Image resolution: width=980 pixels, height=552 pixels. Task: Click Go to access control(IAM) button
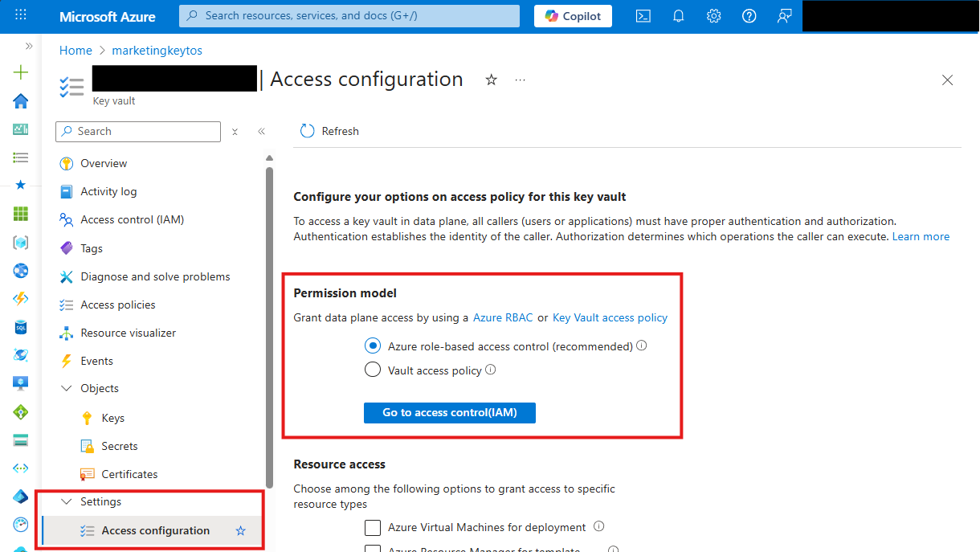coord(449,412)
